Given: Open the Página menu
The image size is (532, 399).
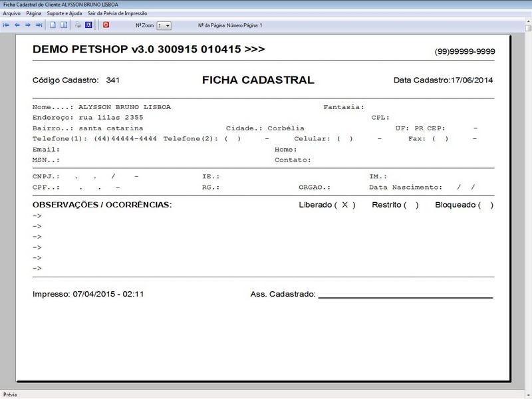Looking at the screenshot, I should coord(34,13).
